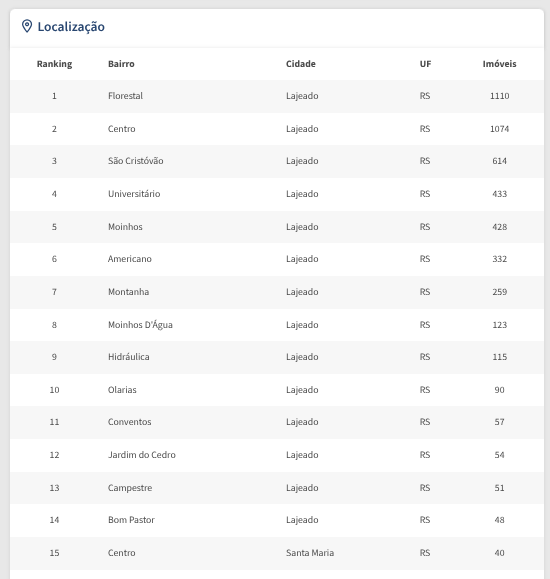Click the Bom Pastor row
This screenshot has height=579, width=550.
tap(277, 520)
